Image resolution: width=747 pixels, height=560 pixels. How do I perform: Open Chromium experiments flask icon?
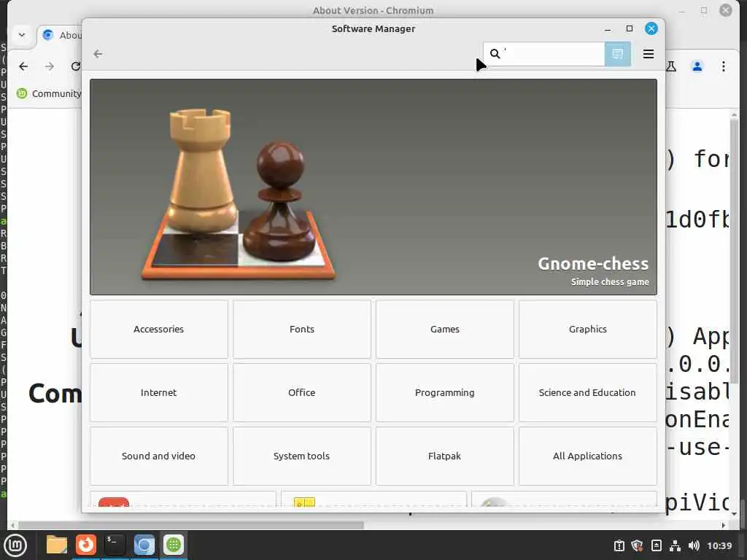(671, 66)
